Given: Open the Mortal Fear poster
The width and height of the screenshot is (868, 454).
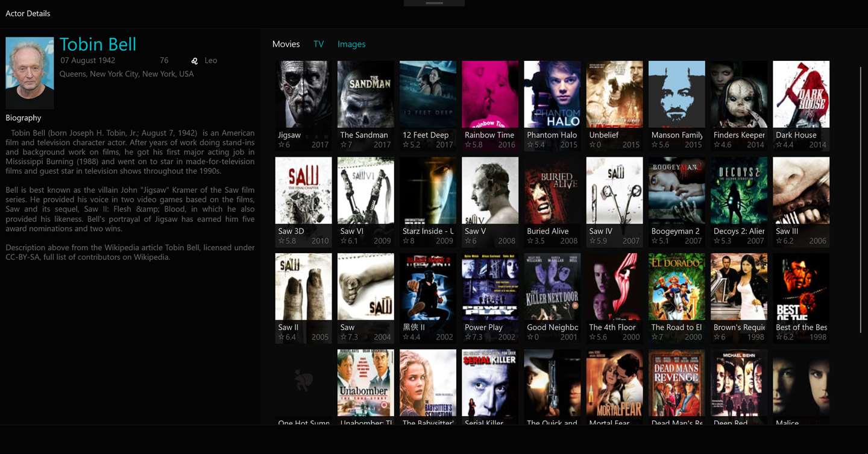Looking at the screenshot, I should tap(614, 383).
